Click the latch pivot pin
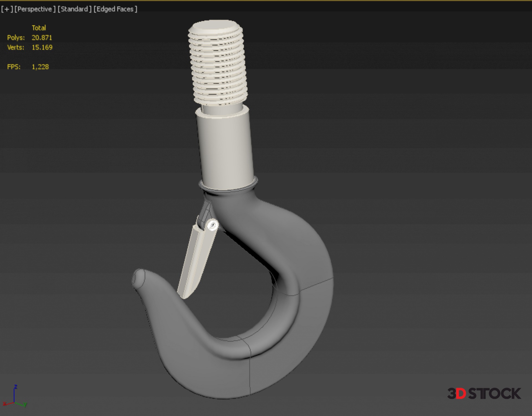The width and height of the screenshot is (532, 416). click(213, 225)
